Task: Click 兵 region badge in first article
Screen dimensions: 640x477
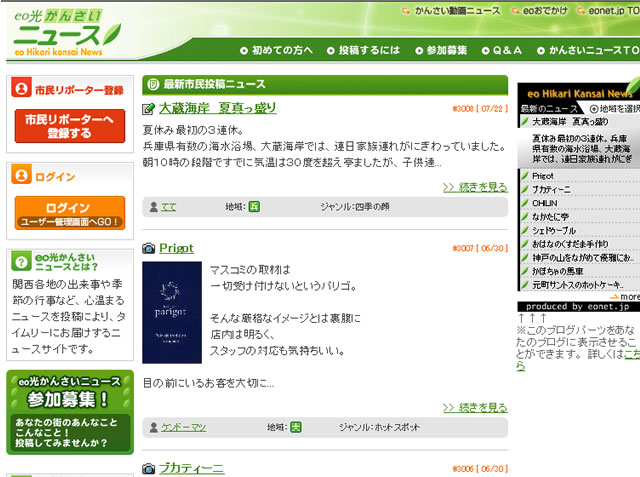Action: pos(254,207)
